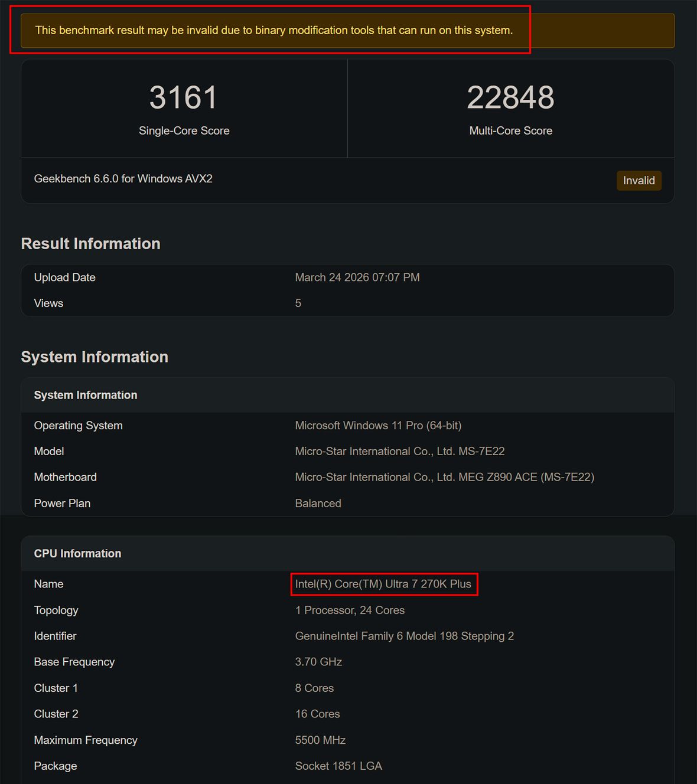Screen dimensions: 697x784
Task: Click the System Information section heading
Action: pos(95,357)
